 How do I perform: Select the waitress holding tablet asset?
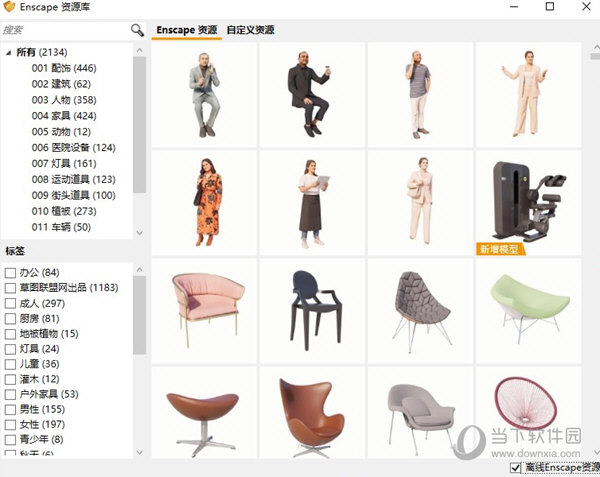pyautogui.click(x=312, y=203)
